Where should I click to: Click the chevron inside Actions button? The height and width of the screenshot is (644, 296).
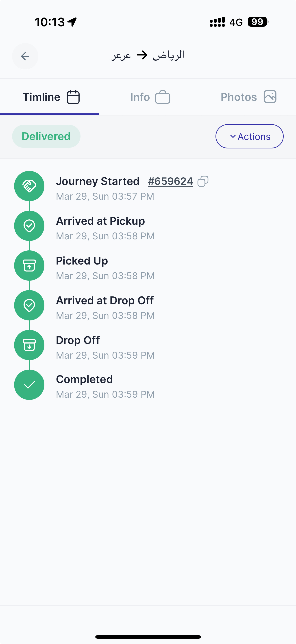[x=233, y=136]
